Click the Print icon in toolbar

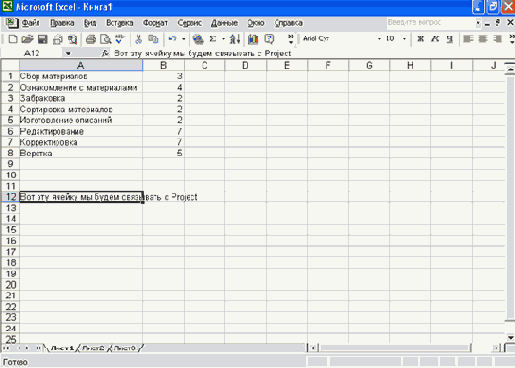pyautogui.click(x=91, y=39)
